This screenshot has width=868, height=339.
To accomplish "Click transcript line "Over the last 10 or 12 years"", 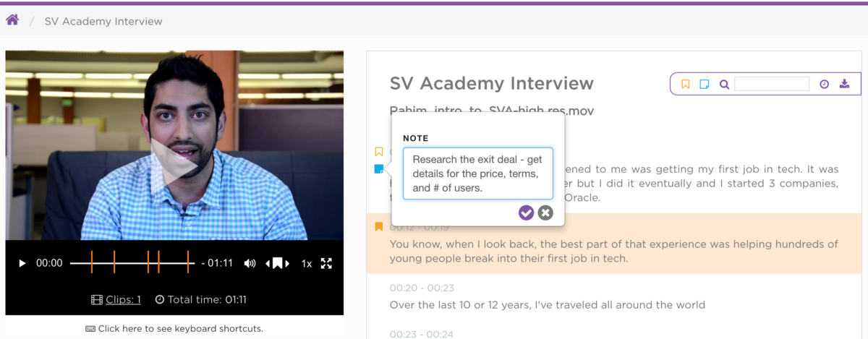I will coord(547,304).
